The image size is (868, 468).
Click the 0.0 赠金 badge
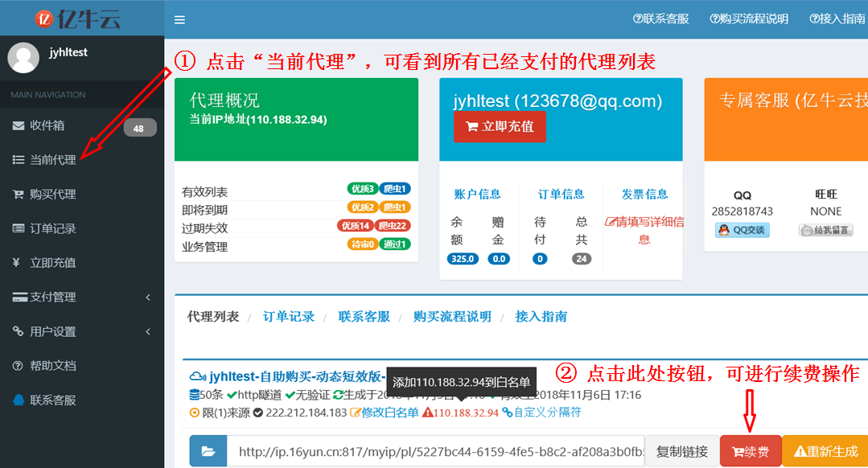pos(499,259)
